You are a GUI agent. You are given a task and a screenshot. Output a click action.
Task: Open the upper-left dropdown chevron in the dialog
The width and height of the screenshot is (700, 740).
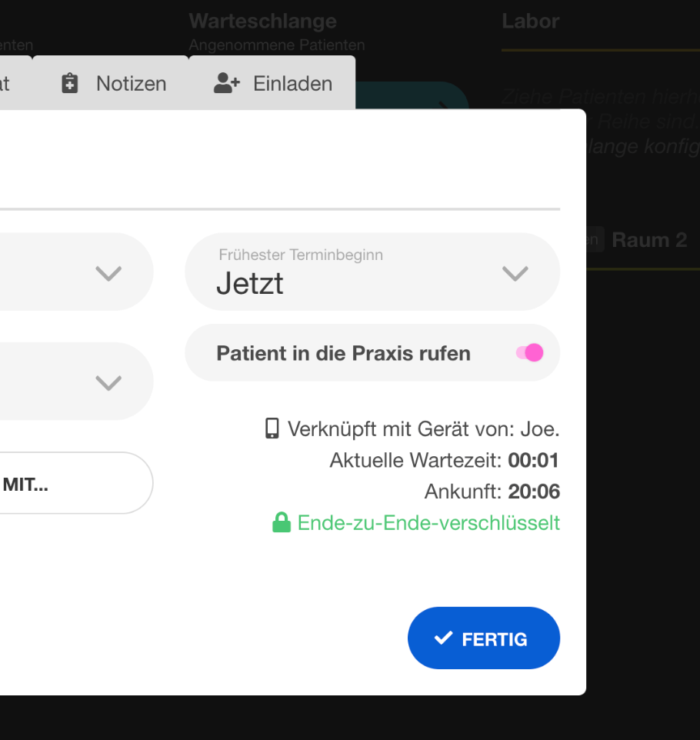point(108,272)
